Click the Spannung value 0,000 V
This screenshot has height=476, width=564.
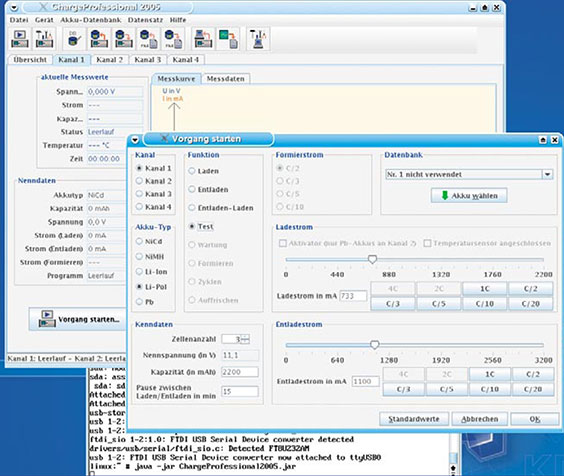pos(115,92)
